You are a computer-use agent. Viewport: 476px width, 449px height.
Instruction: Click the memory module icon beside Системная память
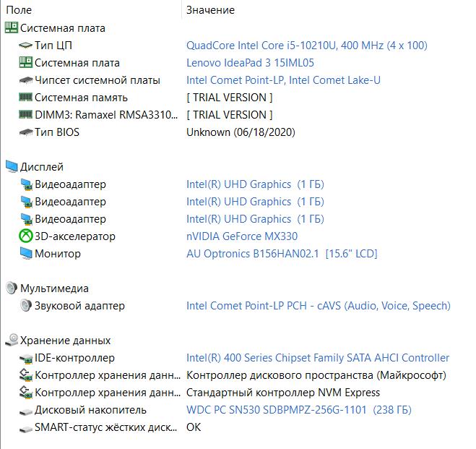(26, 98)
